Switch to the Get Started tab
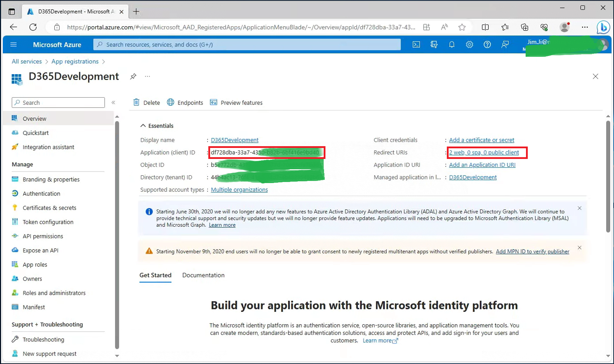The image size is (614, 364). [155, 275]
